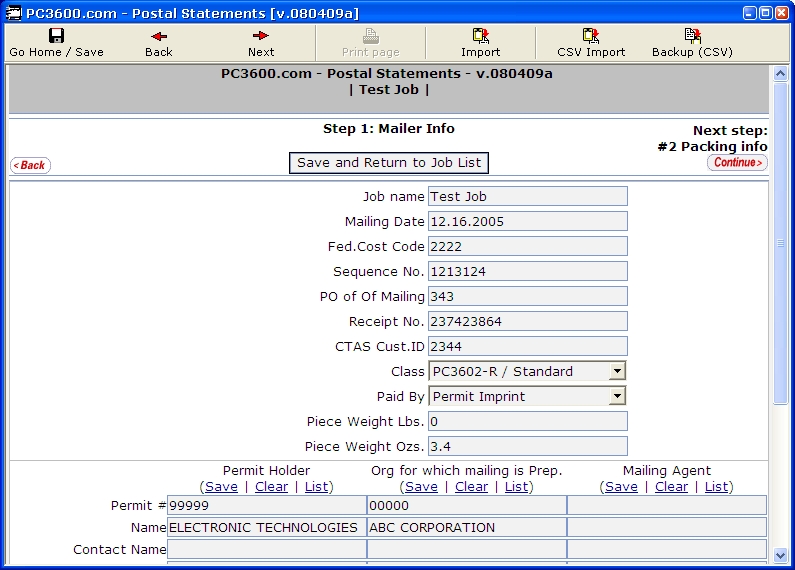This screenshot has height=570, width=795.
Task: Click the CTAS Cust.ID field
Action: click(x=528, y=346)
